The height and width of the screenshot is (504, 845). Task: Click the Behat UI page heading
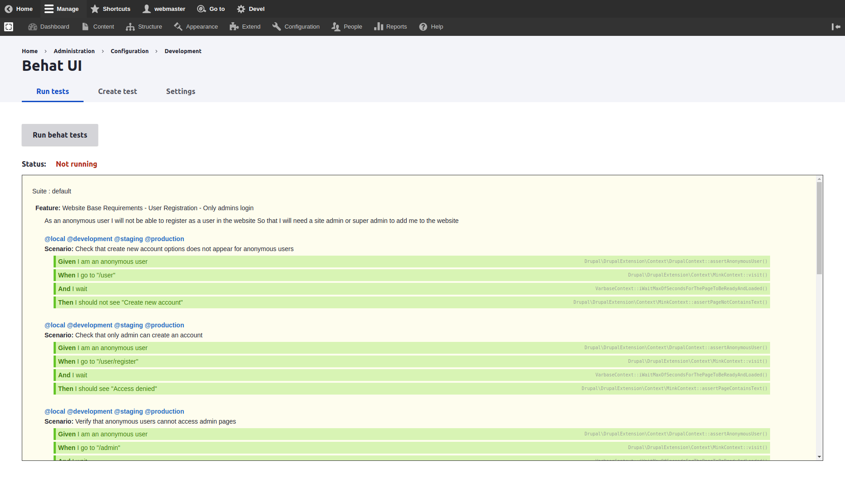pyautogui.click(x=52, y=66)
